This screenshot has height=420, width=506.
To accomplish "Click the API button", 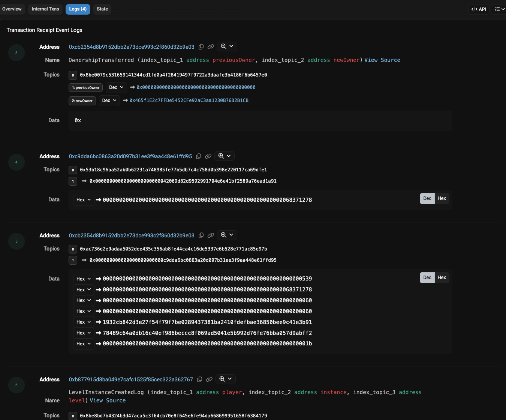I will [x=479, y=9].
